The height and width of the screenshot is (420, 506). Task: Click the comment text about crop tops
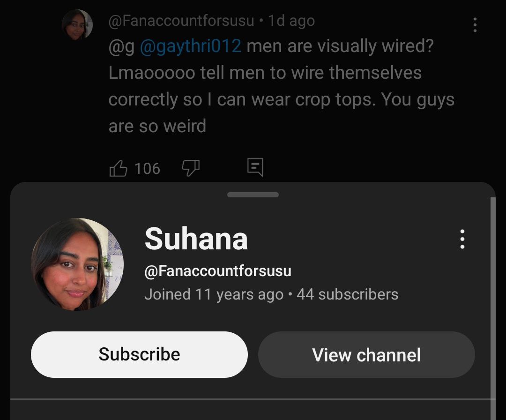click(x=282, y=86)
